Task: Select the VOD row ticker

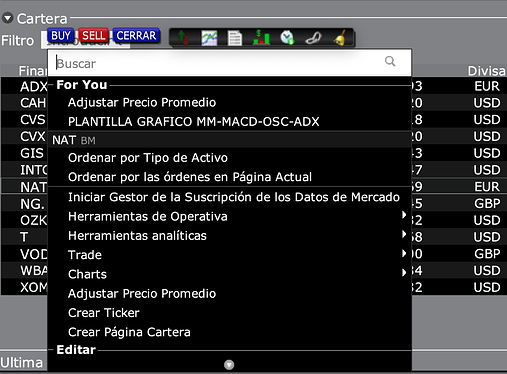Action: [x=33, y=254]
